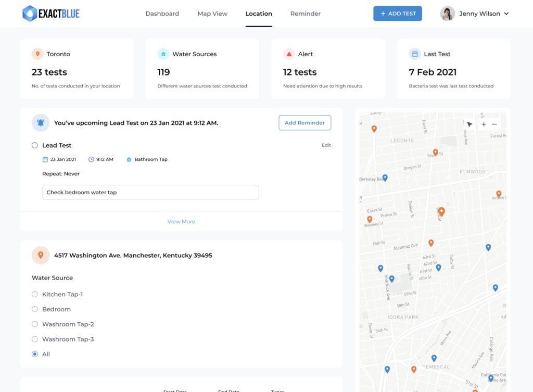Click the Last Test calendar icon
Screen dimensions: 533x392
(x=415, y=54)
